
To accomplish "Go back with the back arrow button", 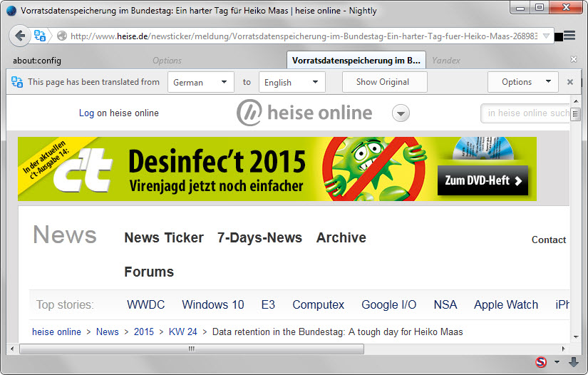I will coord(19,36).
